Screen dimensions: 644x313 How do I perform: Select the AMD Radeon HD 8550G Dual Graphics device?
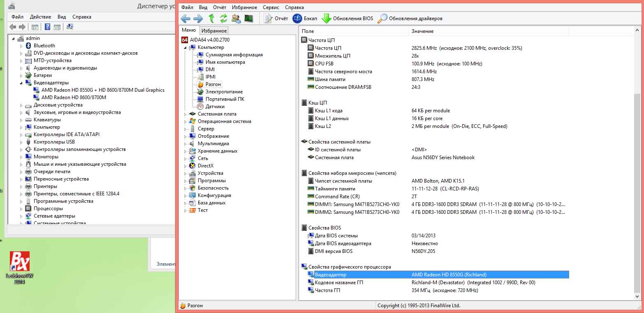tap(103, 90)
